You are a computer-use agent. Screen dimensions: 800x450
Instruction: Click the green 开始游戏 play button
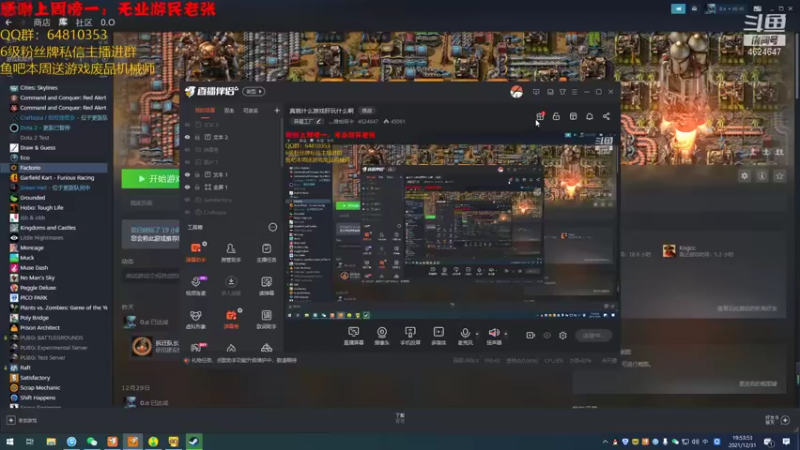coord(151,179)
